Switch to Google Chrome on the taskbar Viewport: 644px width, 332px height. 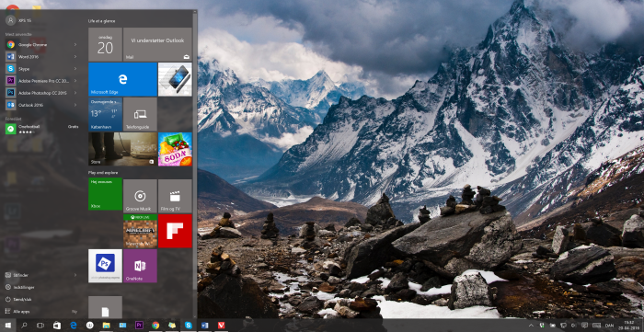point(155,326)
